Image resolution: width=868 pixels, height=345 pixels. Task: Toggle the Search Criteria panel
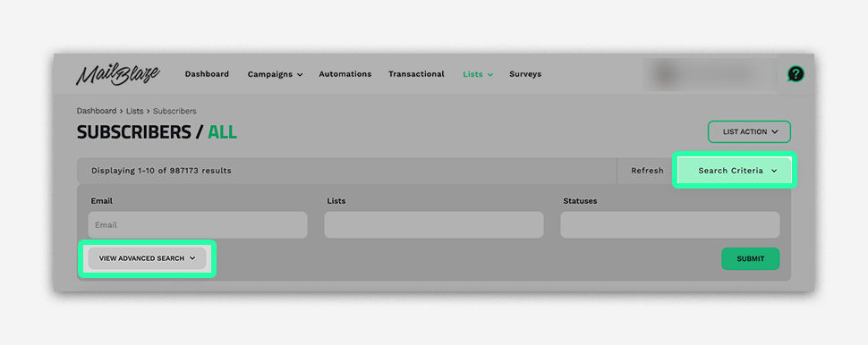click(735, 171)
